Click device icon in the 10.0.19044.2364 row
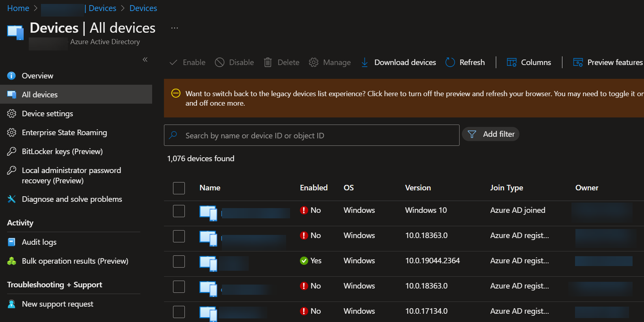This screenshot has width=644, height=322. pos(208,263)
